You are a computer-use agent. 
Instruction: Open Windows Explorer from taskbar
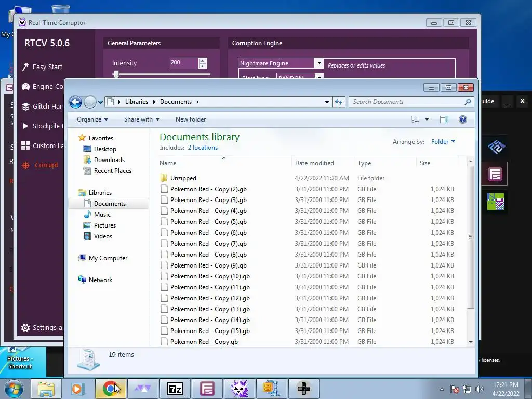point(46,389)
